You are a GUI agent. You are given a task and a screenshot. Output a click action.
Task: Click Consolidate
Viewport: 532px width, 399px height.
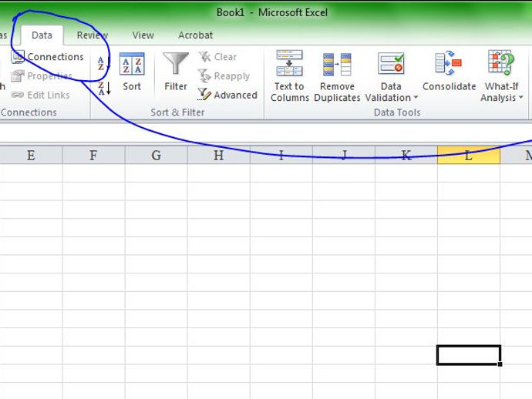(x=449, y=72)
